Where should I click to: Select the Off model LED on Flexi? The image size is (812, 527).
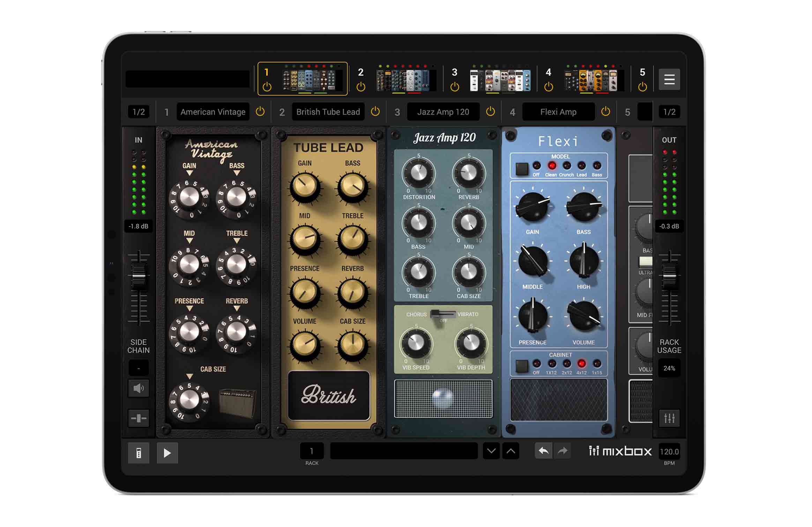[536, 166]
